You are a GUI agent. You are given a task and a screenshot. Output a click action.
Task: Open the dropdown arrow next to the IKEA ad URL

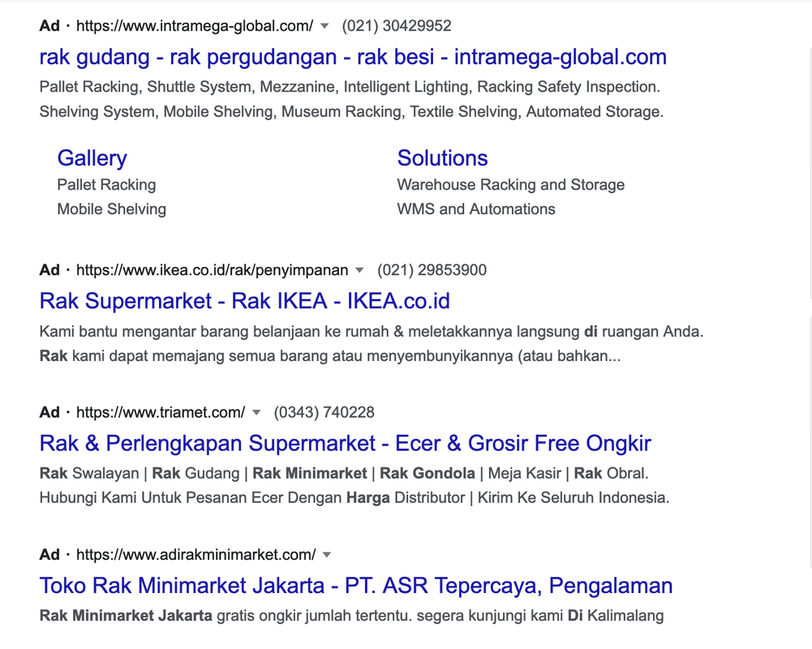(360, 270)
